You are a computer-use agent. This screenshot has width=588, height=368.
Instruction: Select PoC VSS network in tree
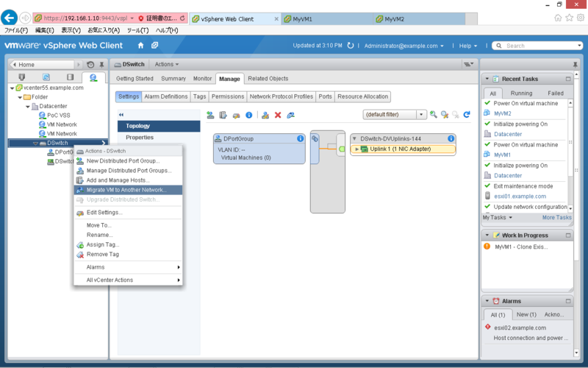(x=59, y=116)
